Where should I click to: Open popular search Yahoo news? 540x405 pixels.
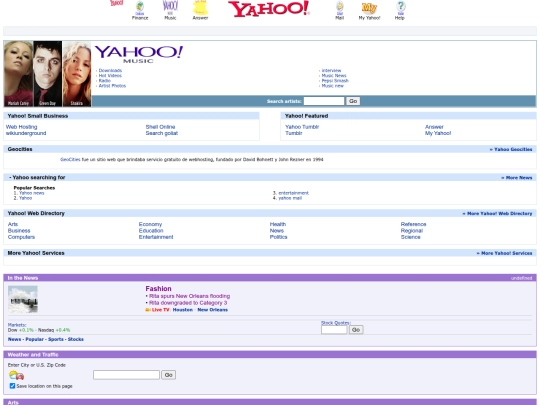click(x=32, y=193)
